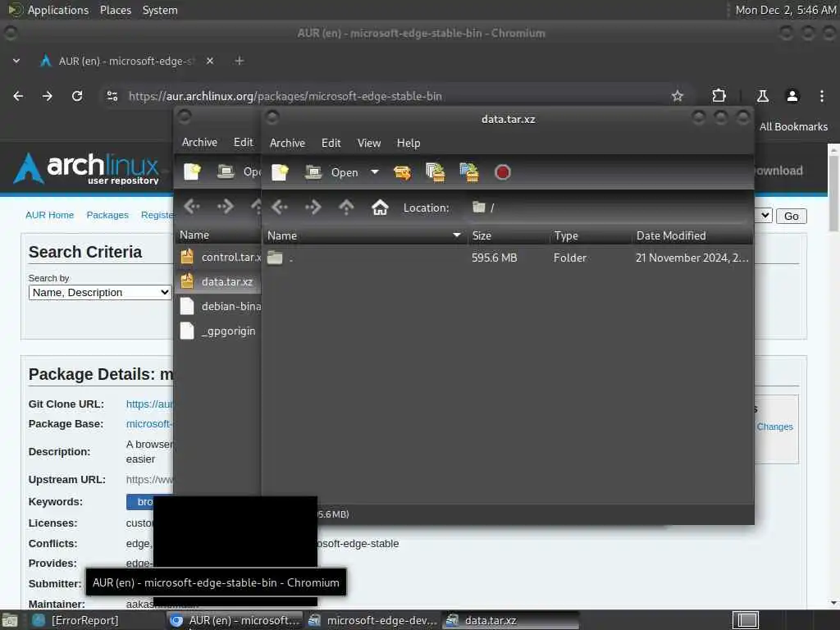The image size is (840, 630).
Task: Select debian-binary file in background archive
Action: (218, 307)
